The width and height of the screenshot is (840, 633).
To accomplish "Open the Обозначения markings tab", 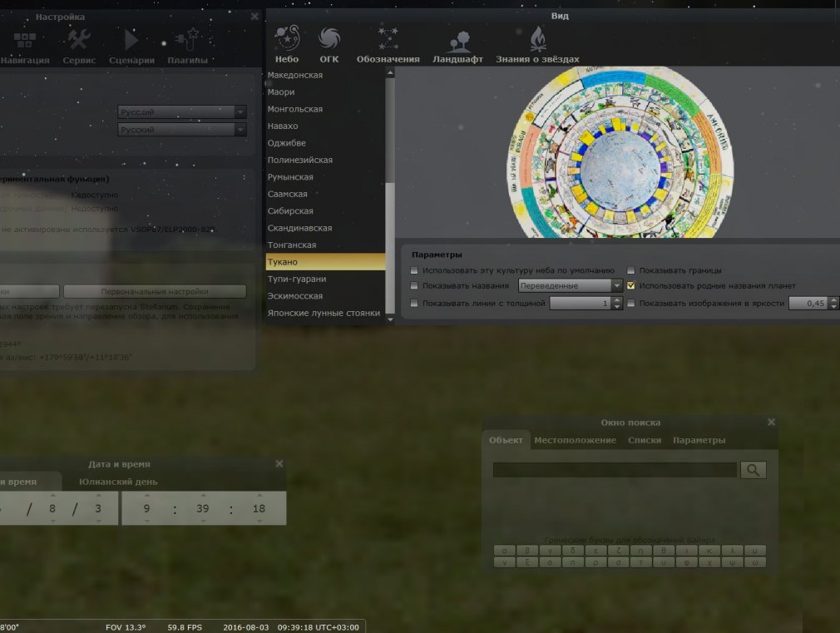I will click(388, 44).
